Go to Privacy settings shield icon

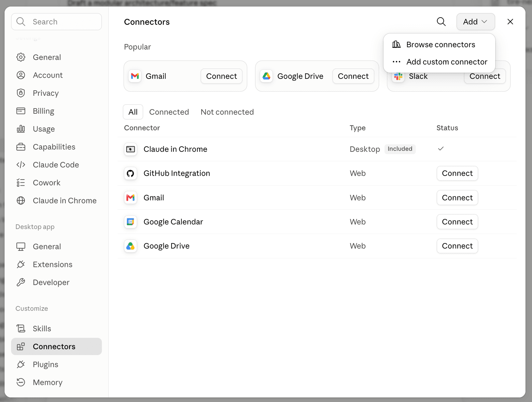point(21,93)
